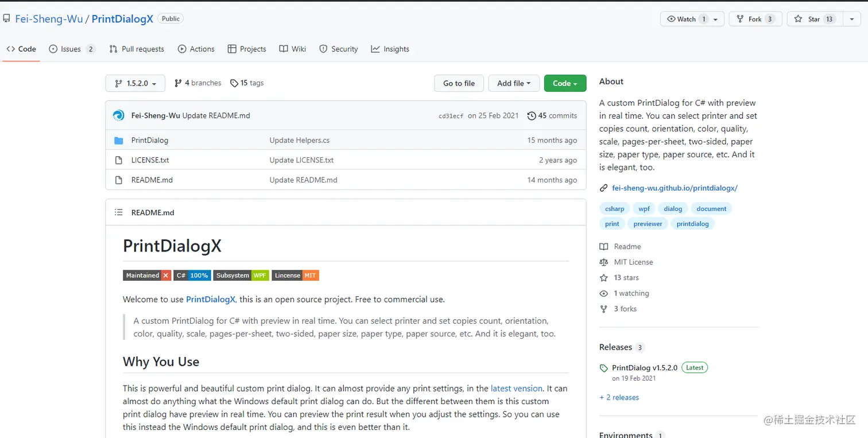868x438 pixels.
Task: Jump to Readme in About sidebar
Action: click(x=621, y=246)
